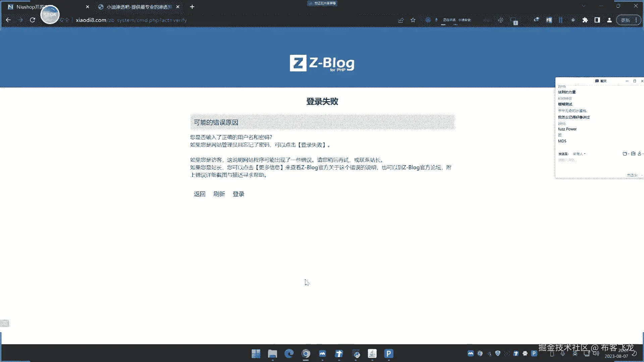Open File Explorer from the taskbar
Image resolution: width=644 pixels, height=362 pixels.
(x=272, y=354)
